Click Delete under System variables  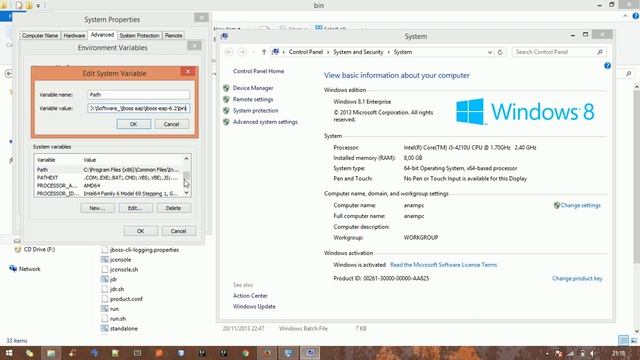pyautogui.click(x=173, y=208)
